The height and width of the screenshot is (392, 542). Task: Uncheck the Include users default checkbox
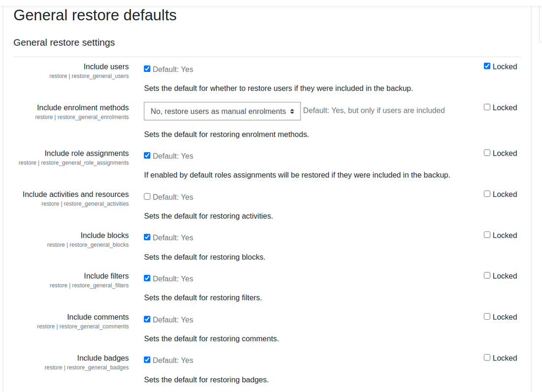pyautogui.click(x=147, y=69)
